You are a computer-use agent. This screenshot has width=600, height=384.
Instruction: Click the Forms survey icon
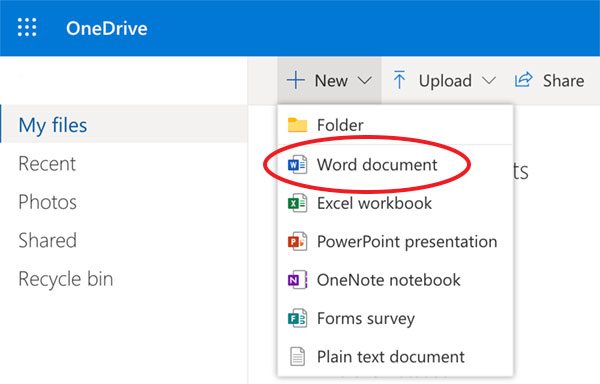297,318
